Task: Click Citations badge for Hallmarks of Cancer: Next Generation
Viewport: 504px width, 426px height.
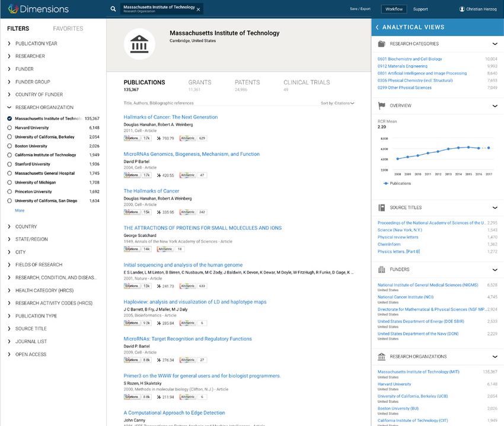Action: pyautogui.click(x=138, y=138)
